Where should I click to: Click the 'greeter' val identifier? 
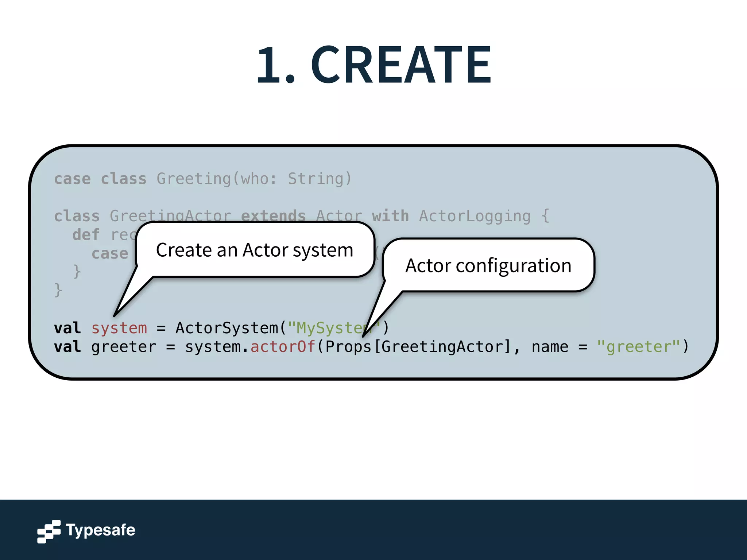click(x=124, y=347)
